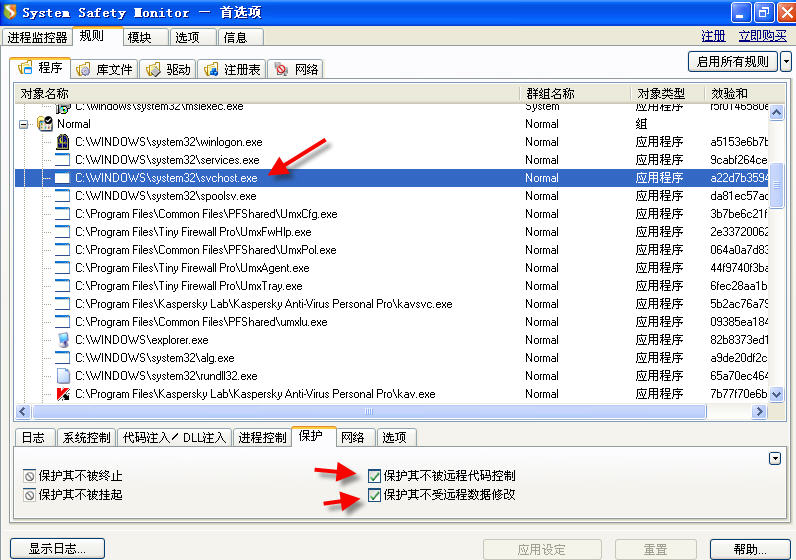Switch to the 程序 rules tab
This screenshot has height=560, width=796.
(40, 68)
